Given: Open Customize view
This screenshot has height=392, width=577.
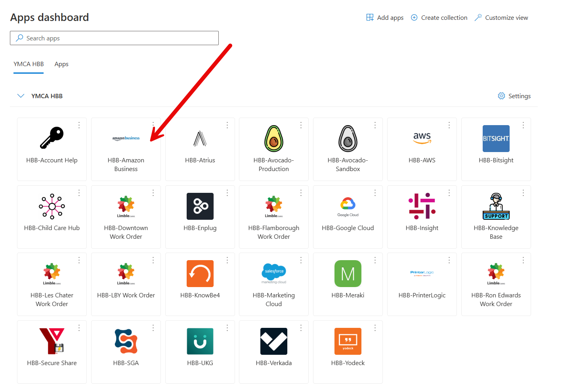Looking at the screenshot, I should (x=501, y=17).
